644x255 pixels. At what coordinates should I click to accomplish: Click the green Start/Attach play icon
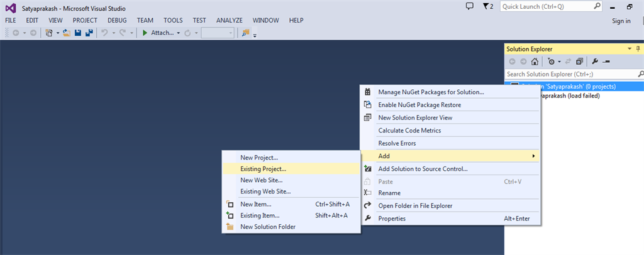(x=145, y=33)
